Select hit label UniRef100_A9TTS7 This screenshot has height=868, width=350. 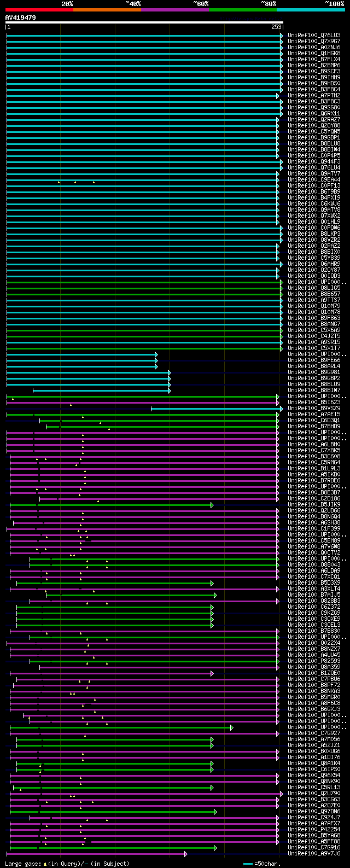coord(314,300)
